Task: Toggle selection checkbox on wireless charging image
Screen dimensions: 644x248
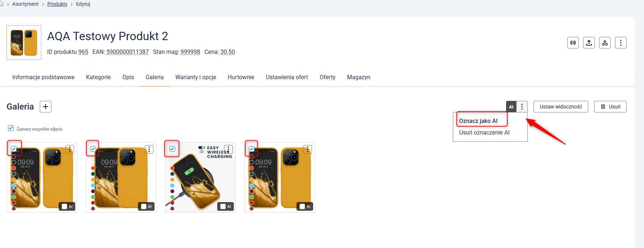Action: click(172, 149)
